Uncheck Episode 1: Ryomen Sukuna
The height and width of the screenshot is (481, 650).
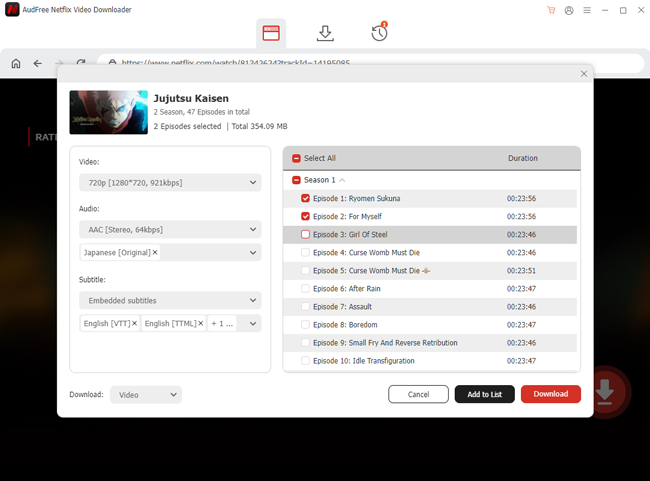click(306, 198)
